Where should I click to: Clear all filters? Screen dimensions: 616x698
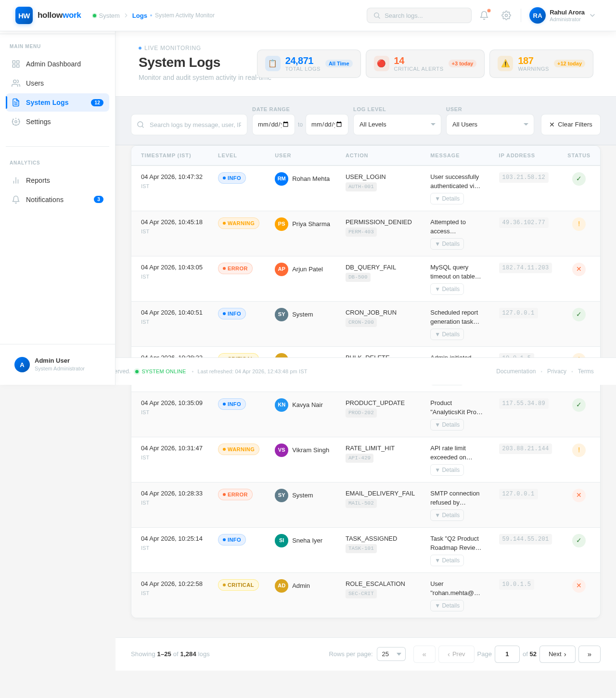point(571,125)
